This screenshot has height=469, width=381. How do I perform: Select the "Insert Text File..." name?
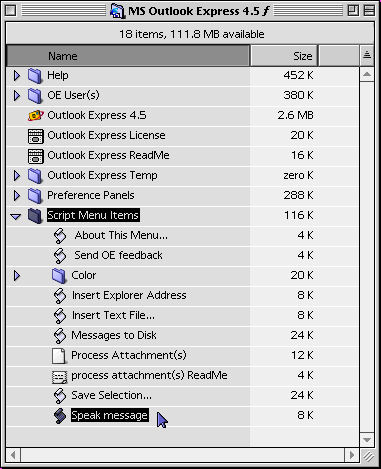coord(113,315)
